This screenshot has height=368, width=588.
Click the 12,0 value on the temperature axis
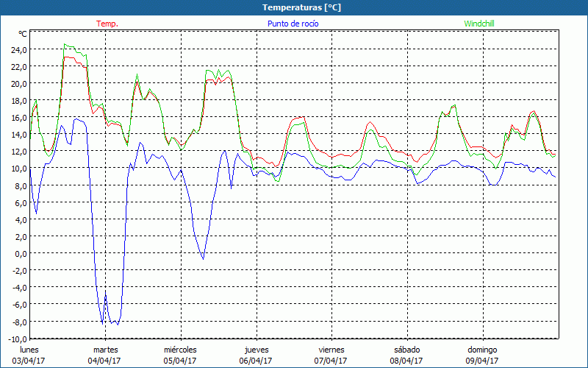tap(18, 152)
